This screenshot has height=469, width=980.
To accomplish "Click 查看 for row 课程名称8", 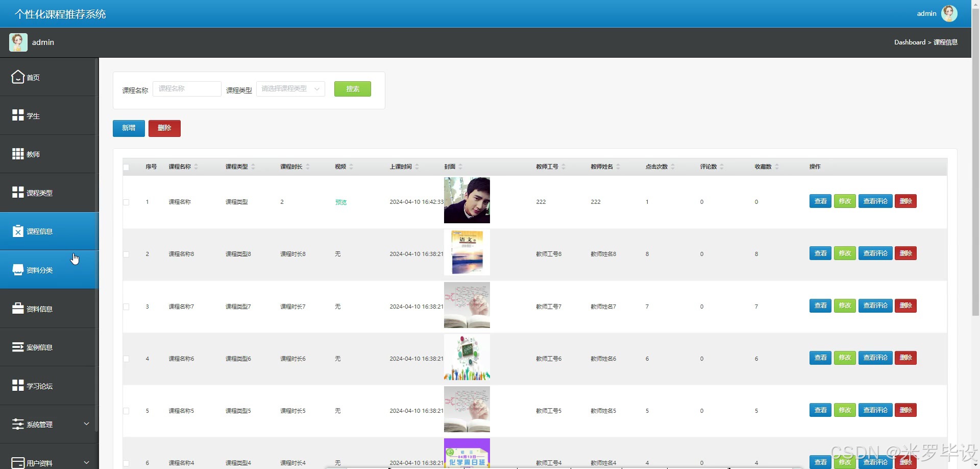I will pyautogui.click(x=820, y=253).
